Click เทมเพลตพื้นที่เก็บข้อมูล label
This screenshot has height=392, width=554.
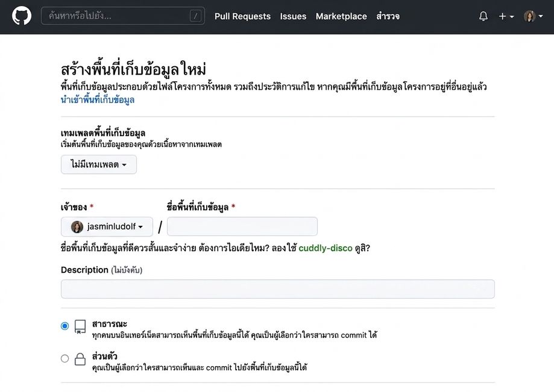[103, 133]
